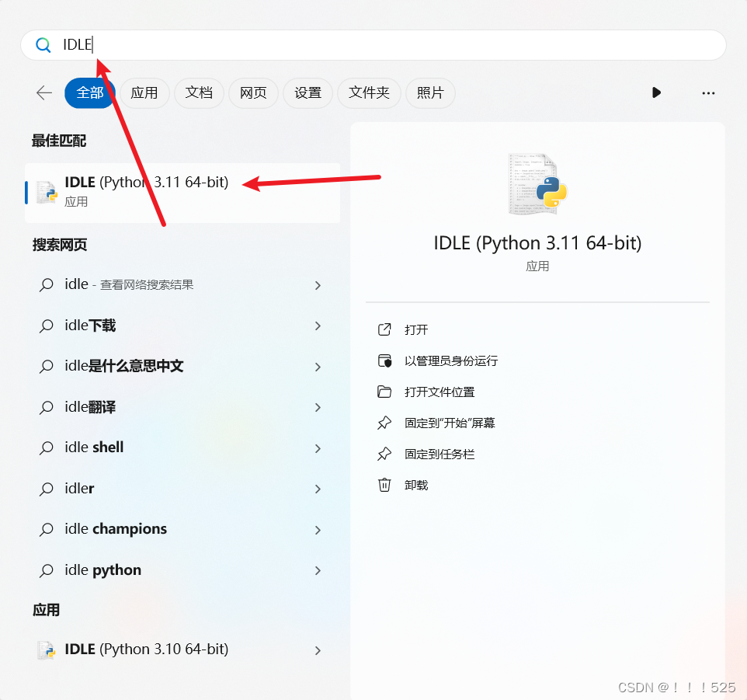
Task: Expand the 'idle champions' chevron
Action: point(318,530)
